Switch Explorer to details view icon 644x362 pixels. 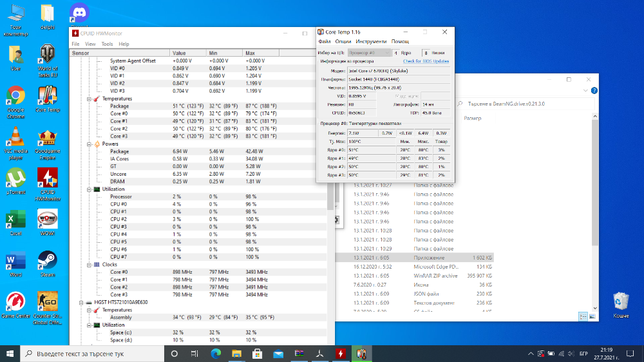pos(583,316)
